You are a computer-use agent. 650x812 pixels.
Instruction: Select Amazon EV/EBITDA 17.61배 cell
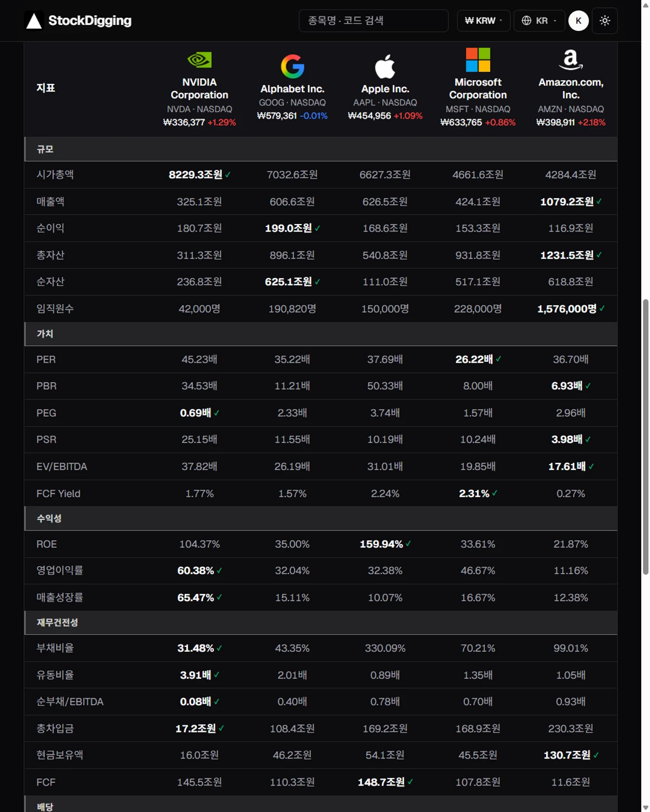571,466
